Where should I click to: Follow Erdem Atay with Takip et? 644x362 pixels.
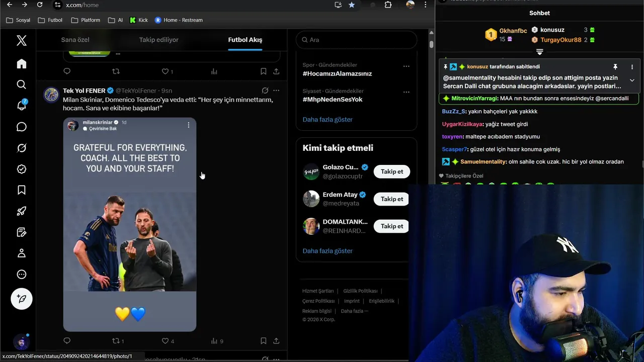392,199
